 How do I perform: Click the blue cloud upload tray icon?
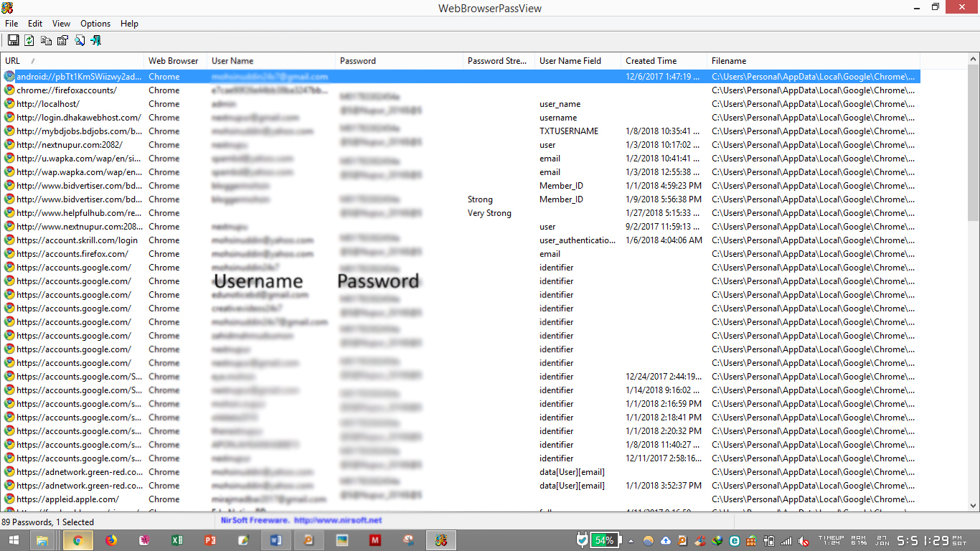(666, 540)
